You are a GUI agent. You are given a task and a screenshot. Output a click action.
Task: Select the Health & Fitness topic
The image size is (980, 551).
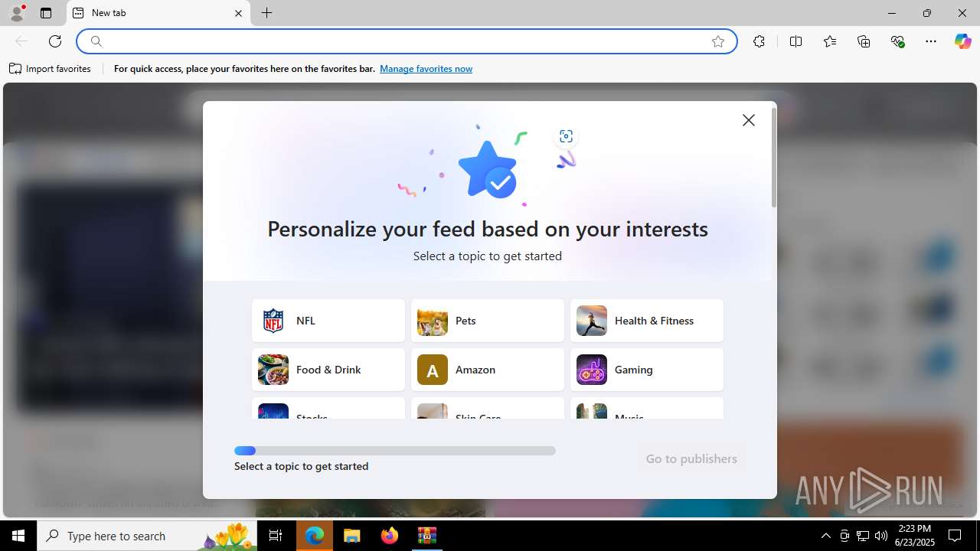[647, 321]
